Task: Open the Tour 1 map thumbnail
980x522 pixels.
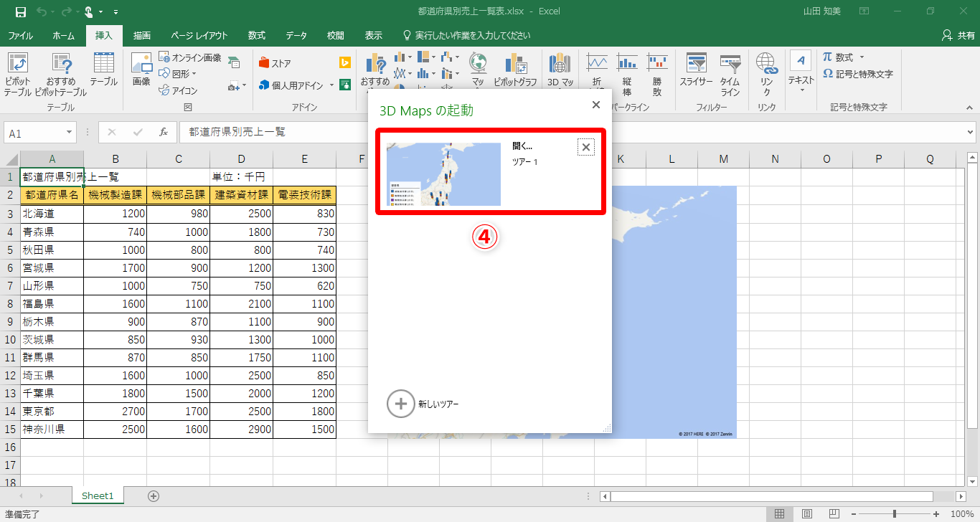Action: coord(443,174)
